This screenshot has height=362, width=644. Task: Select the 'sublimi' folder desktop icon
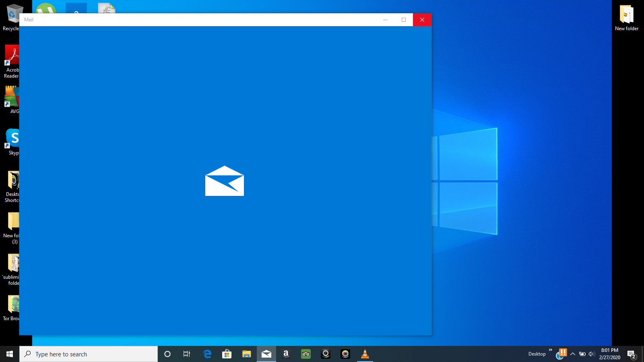click(11, 269)
